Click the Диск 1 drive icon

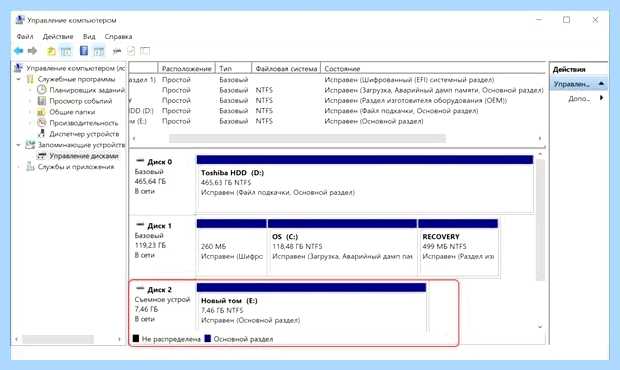pos(140,225)
